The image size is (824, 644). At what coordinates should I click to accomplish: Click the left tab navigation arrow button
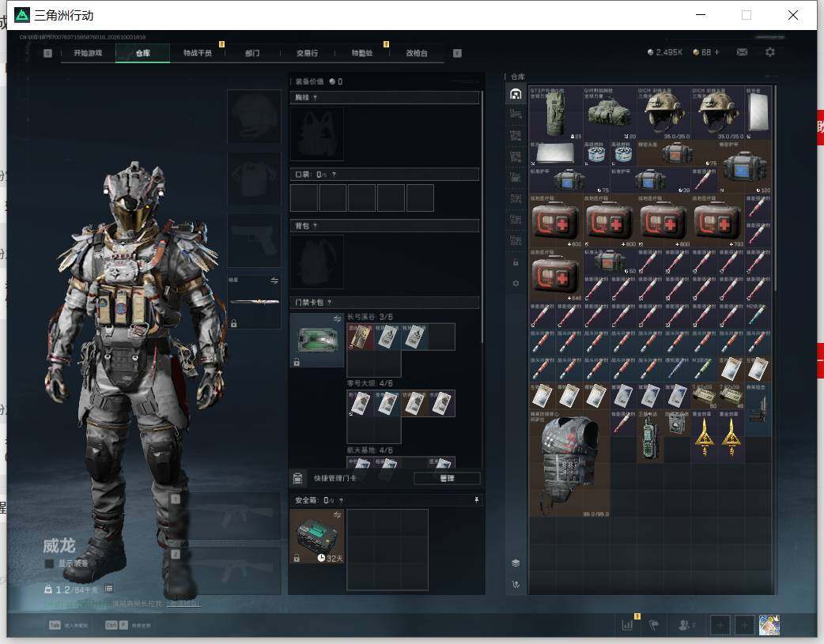coord(47,53)
